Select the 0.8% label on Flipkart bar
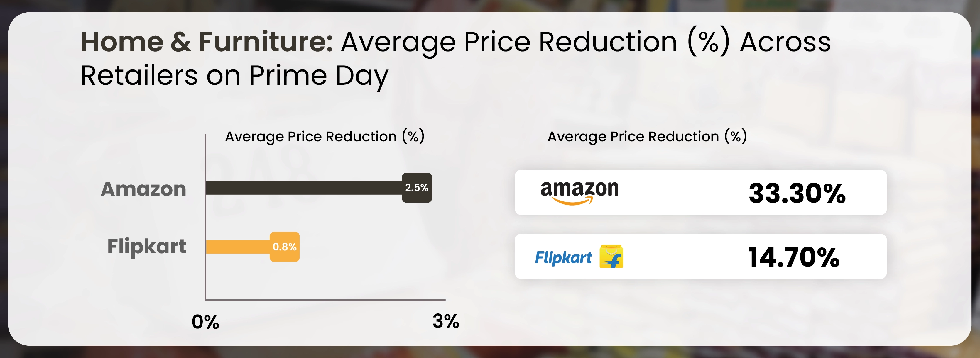This screenshot has height=358, width=980. pyautogui.click(x=285, y=247)
